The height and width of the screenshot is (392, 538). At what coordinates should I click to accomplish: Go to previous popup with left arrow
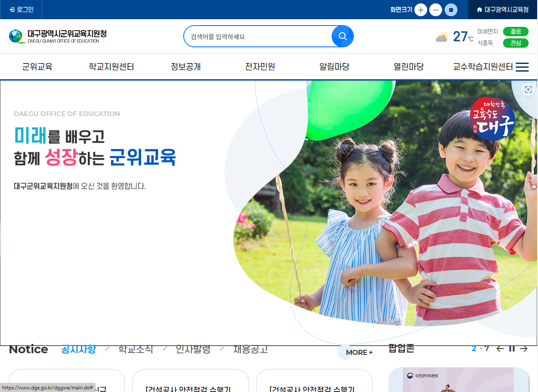point(500,349)
